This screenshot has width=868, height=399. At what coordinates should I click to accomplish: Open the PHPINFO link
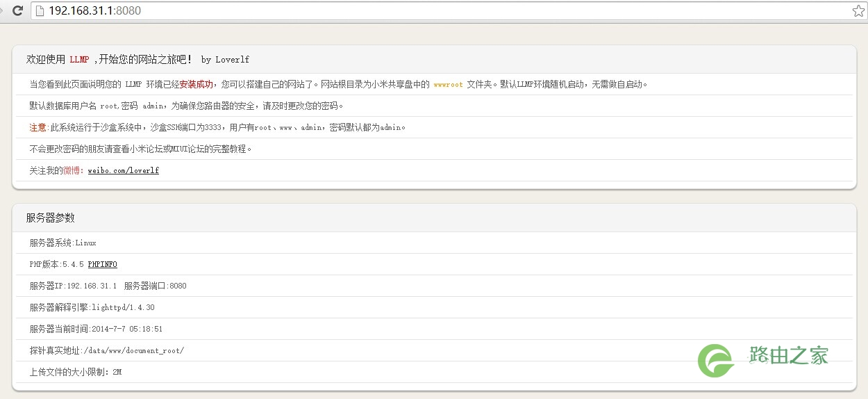[102, 265]
